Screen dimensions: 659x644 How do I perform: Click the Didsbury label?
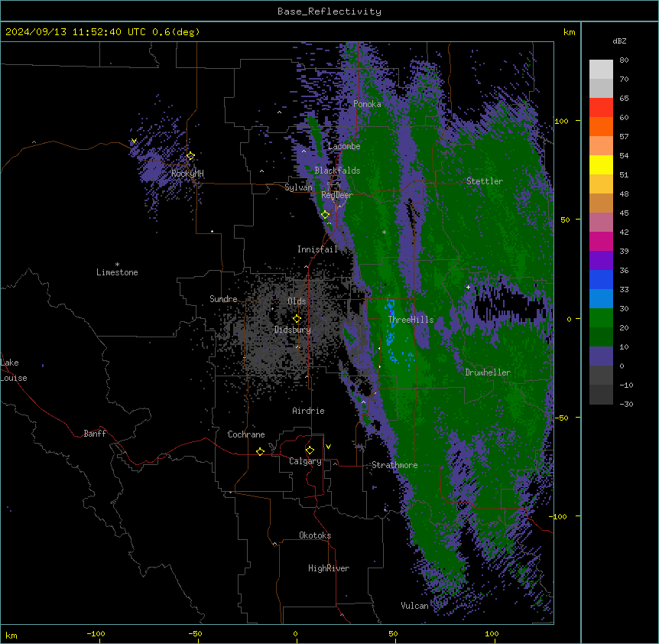tap(293, 330)
